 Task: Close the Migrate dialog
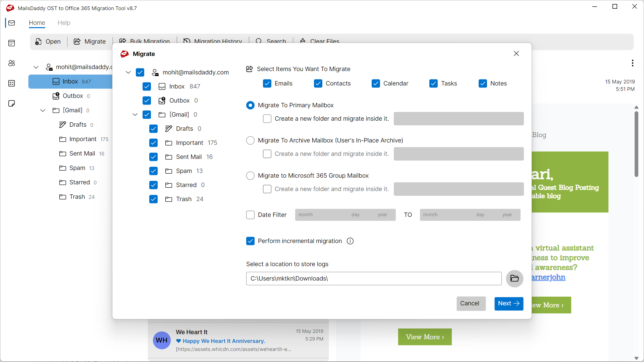pos(516,54)
